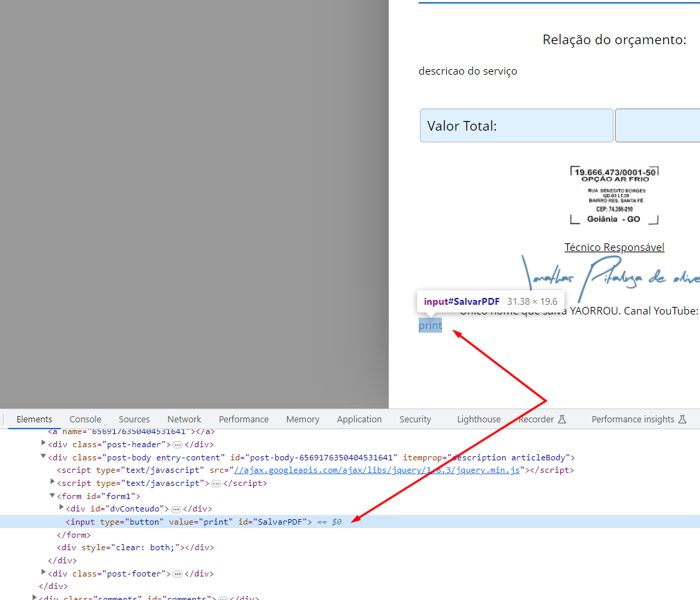This screenshot has height=600, width=700.
Task: Click the ellipsis in the dvConteudo row
Action: tap(176, 509)
